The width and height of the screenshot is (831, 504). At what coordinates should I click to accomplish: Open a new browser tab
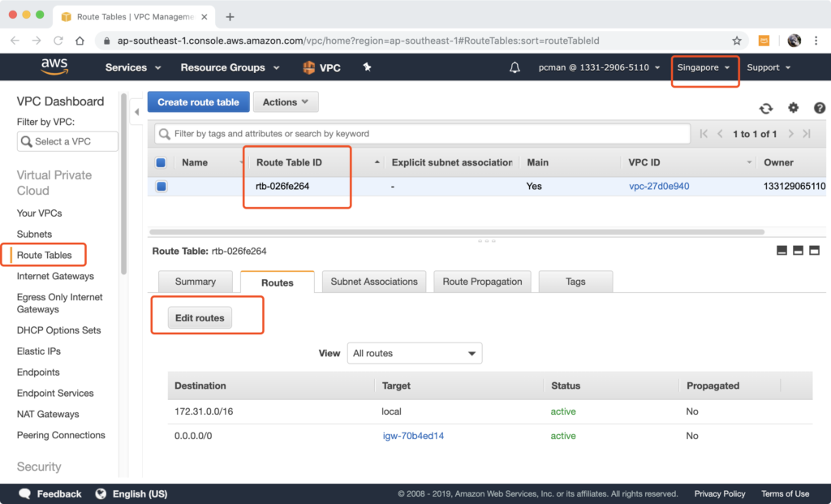[230, 17]
